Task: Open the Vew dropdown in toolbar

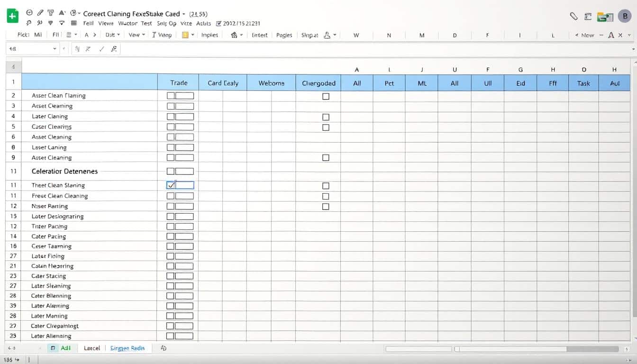Action: (x=137, y=35)
